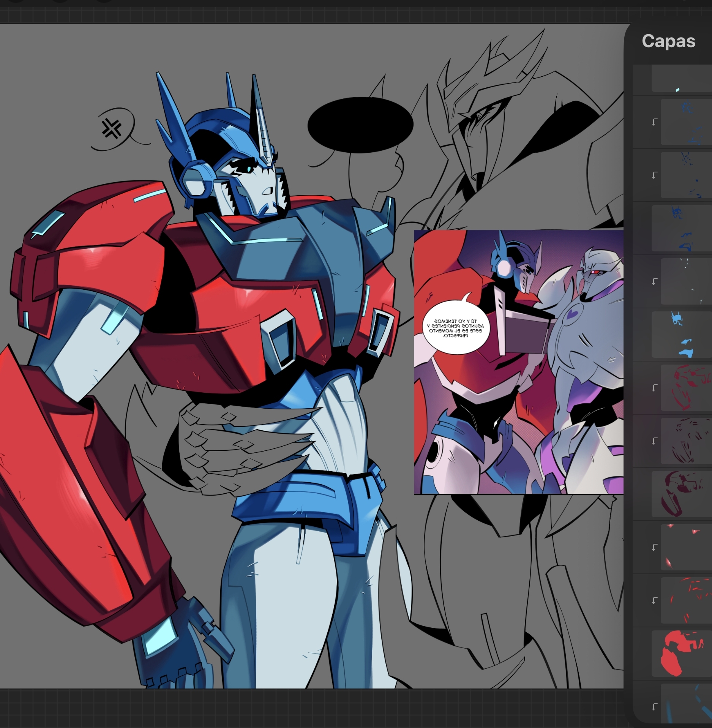The image size is (712, 728).
Task: Tap the mirrored white speech bubble text
Action: [455, 328]
